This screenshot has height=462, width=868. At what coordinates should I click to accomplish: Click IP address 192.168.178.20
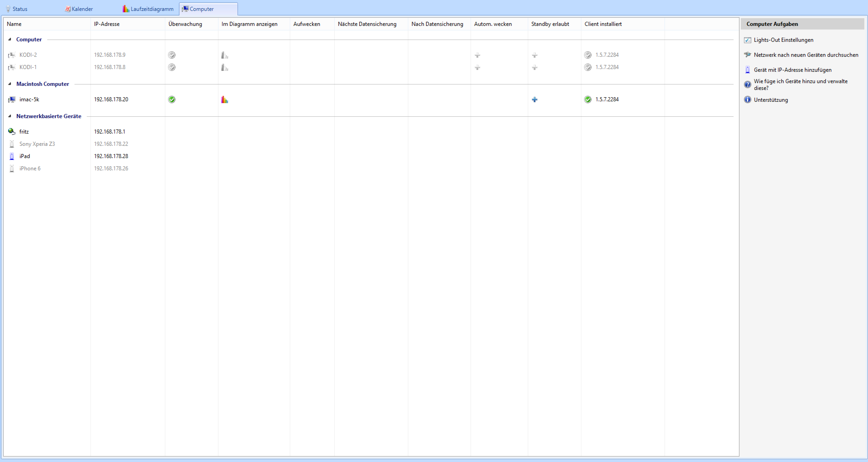click(x=111, y=100)
